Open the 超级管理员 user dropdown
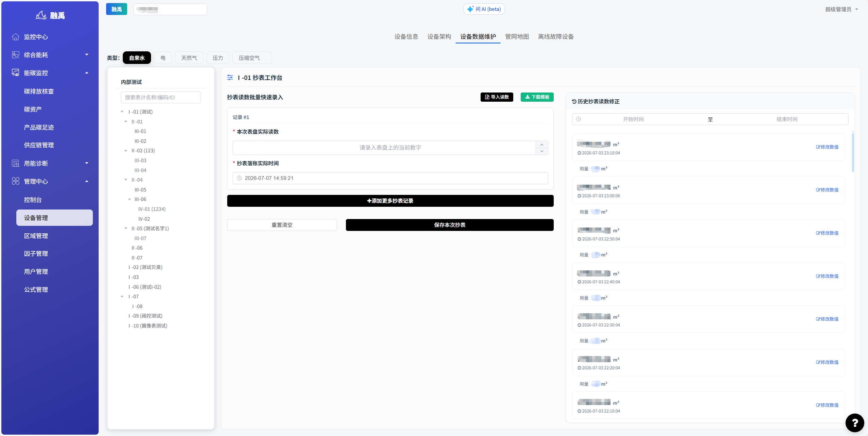 click(841, 9)
